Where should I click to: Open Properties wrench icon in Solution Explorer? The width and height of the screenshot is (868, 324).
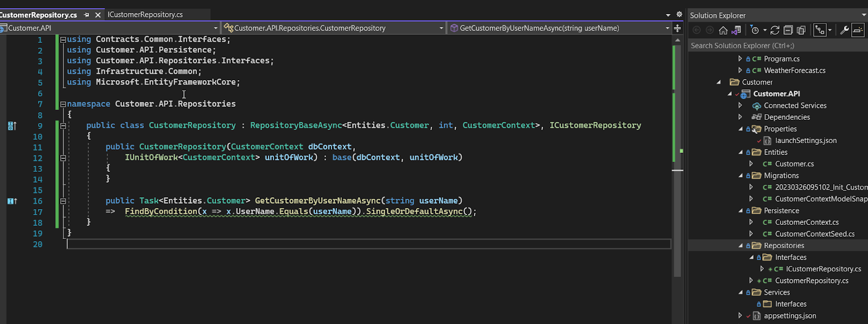click(x=844, y=30)
